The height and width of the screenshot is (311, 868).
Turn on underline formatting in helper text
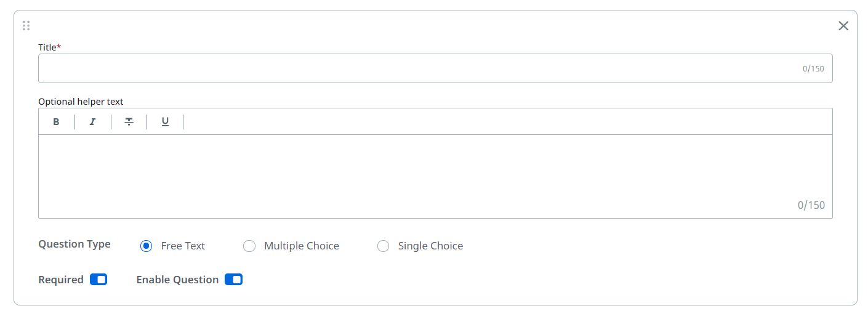[165, 122]
